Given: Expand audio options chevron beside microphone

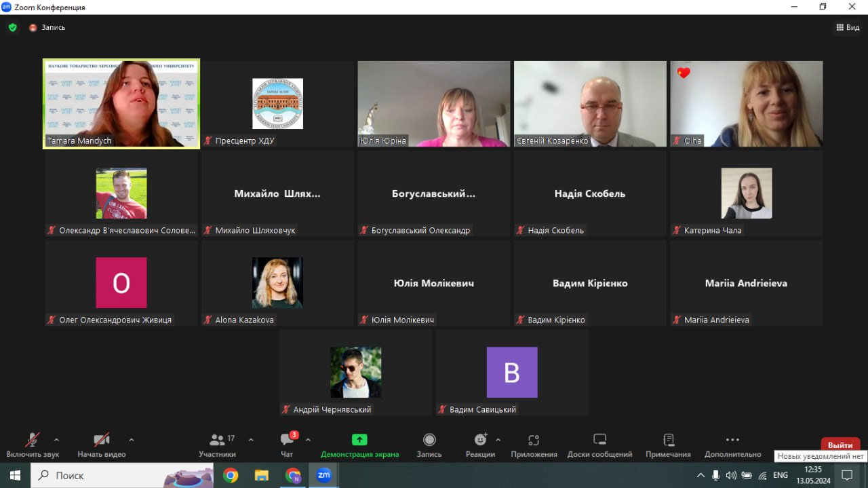Looking at the screenshot, I should click(56, 439).
